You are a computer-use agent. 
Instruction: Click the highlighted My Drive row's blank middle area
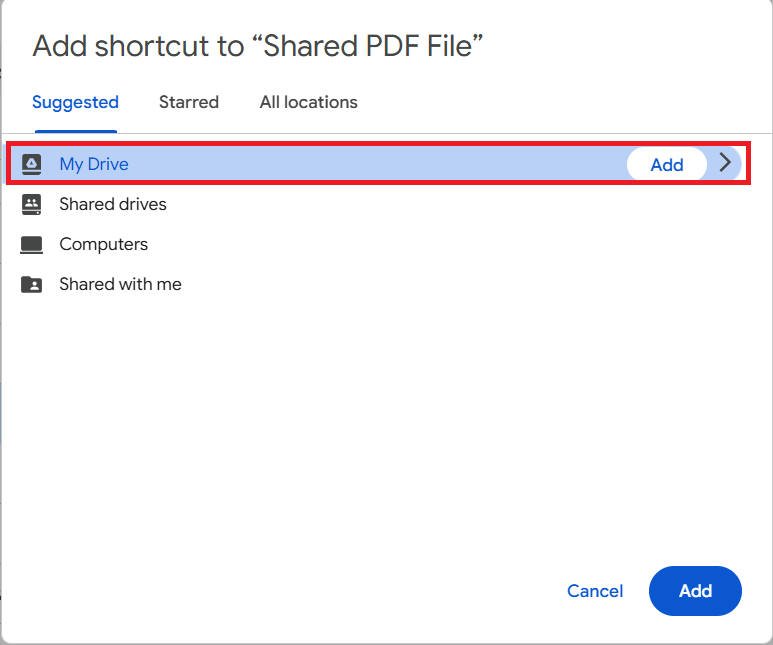[380, 164]
